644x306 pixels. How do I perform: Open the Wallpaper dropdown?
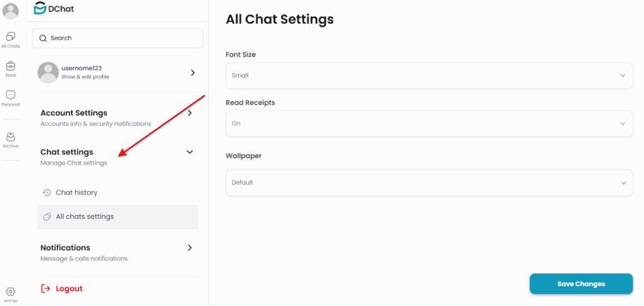429,183
